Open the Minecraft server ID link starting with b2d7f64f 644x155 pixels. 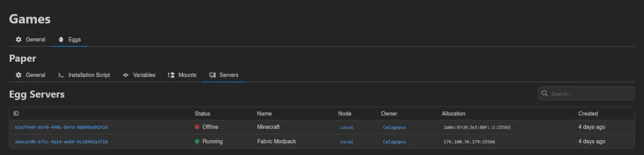tap(61, 127)
